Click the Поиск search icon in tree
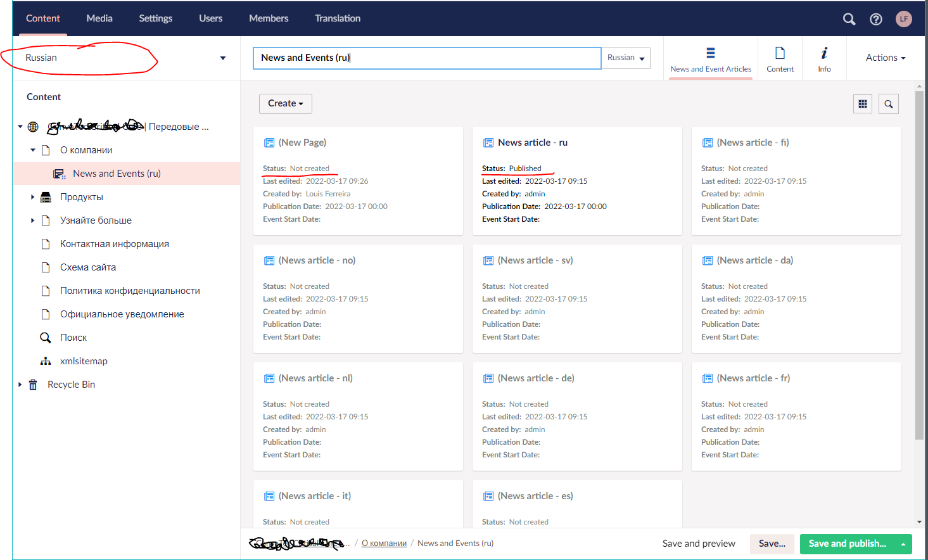The image size is (928, 560). click(46, 338)
